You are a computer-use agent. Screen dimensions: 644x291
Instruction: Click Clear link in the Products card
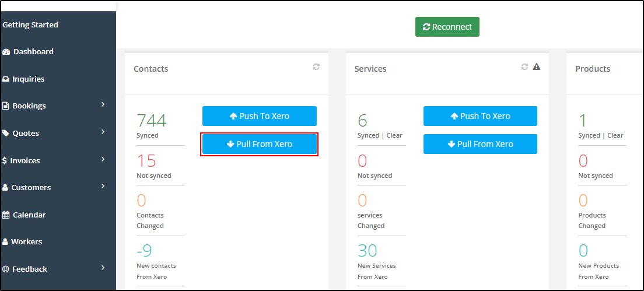tap(615, 135)
